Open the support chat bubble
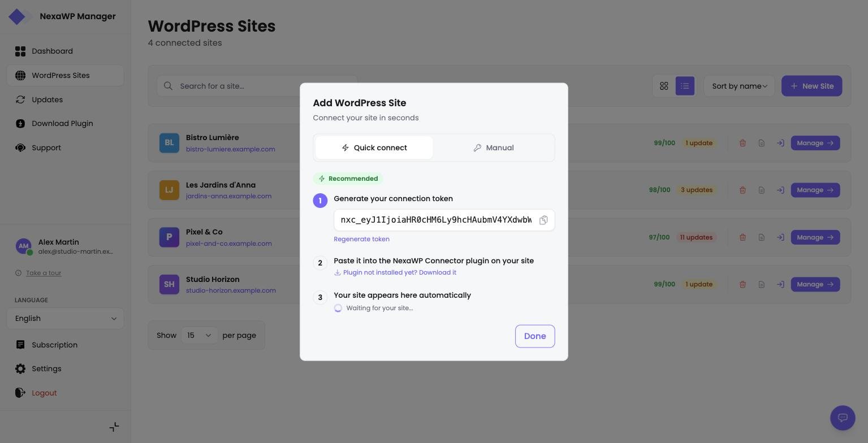 [x=843, y=418]
